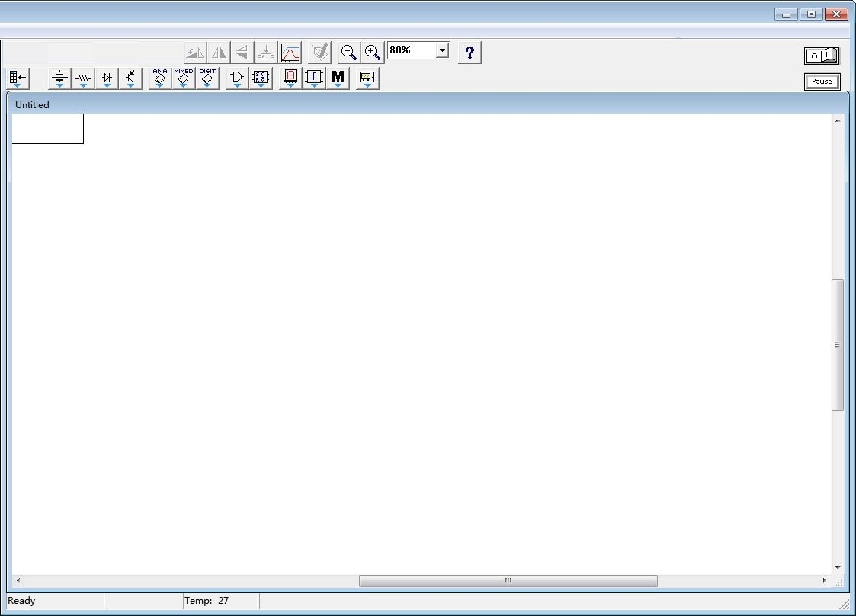Click the Rotate component icon
The height and width of the screenshot is (616, 856).
click(195, 53)
